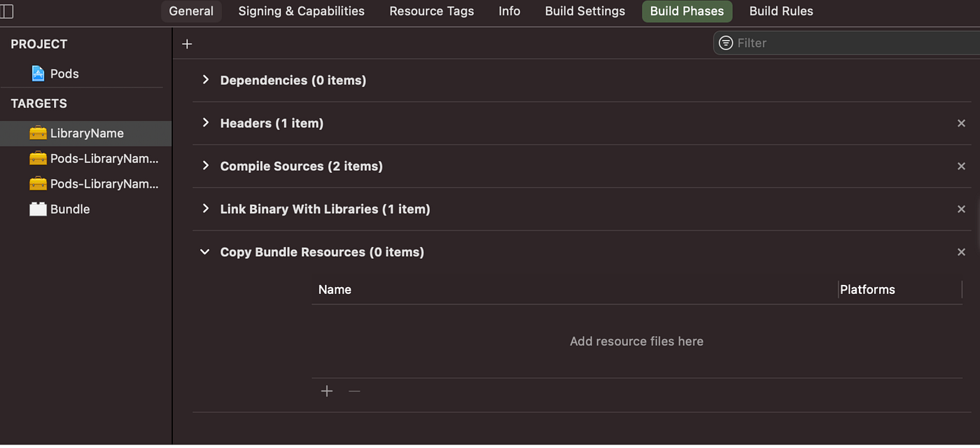Select the LibraryName target icon
Viewport: 980px width, 448px height.
(x=38, y=133)
